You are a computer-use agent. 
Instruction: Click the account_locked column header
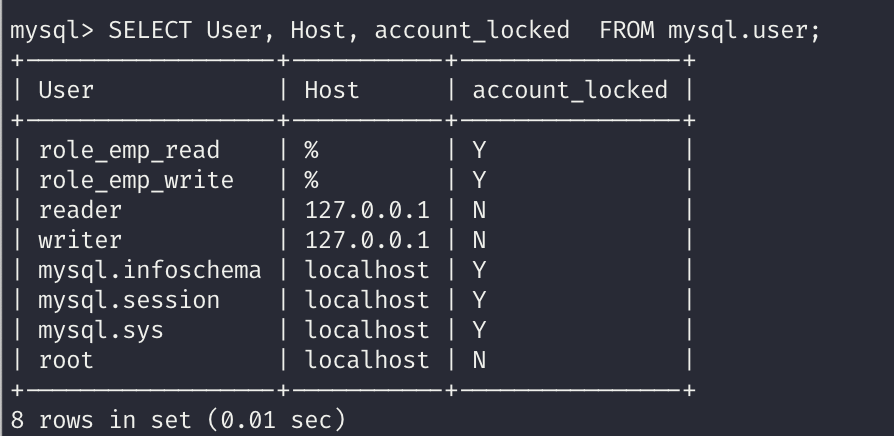pyautogui.click(x=569, y=90)
